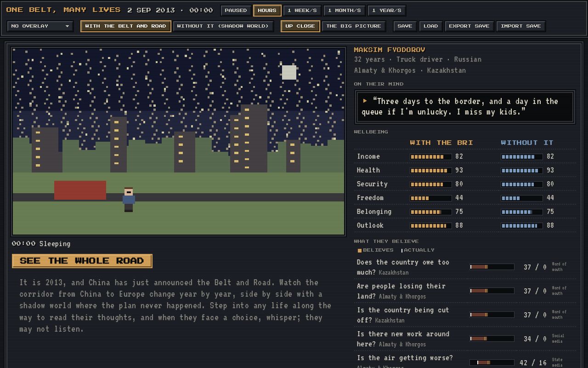This screenshot has height=368, width=588.
Task: Click Import Save
Action: 521,26
